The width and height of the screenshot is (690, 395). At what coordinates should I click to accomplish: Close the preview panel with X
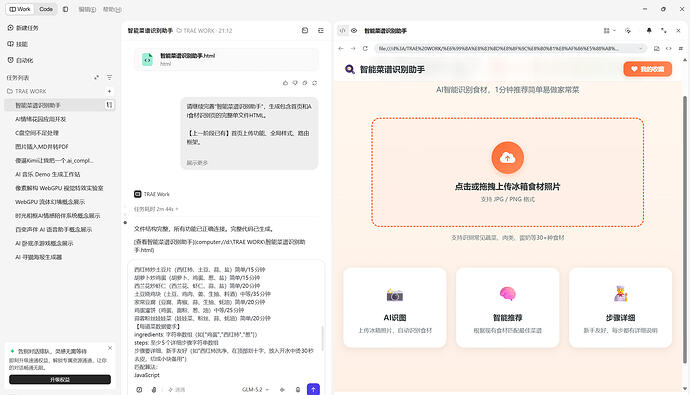(x=679, y=30)
